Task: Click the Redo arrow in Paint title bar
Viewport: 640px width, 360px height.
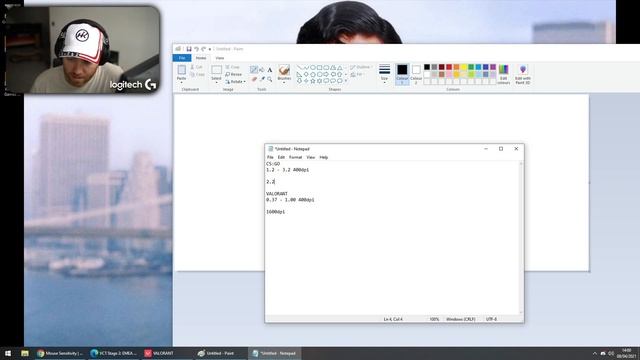Action: 204,49
